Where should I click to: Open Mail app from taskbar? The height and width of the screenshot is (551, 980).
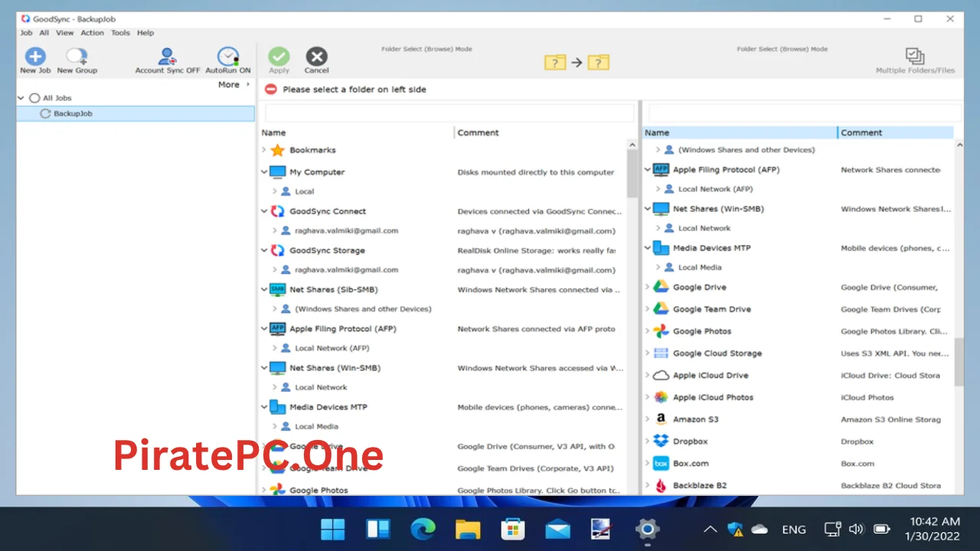click(557, 529)
